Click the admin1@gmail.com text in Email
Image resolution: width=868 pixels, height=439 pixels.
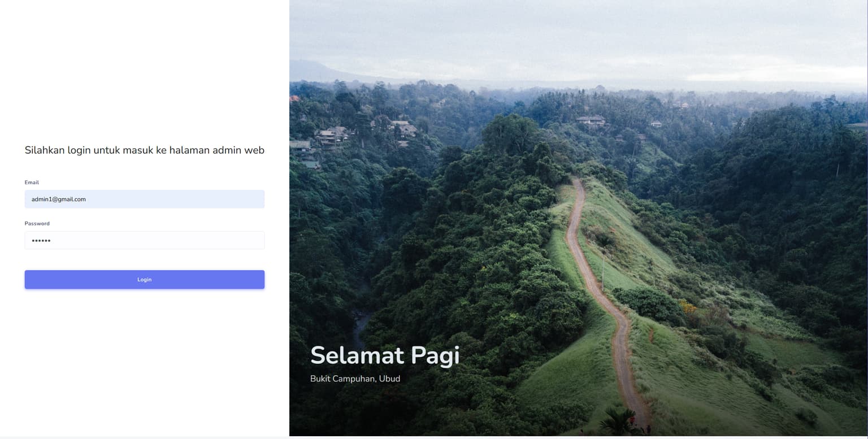59,199
